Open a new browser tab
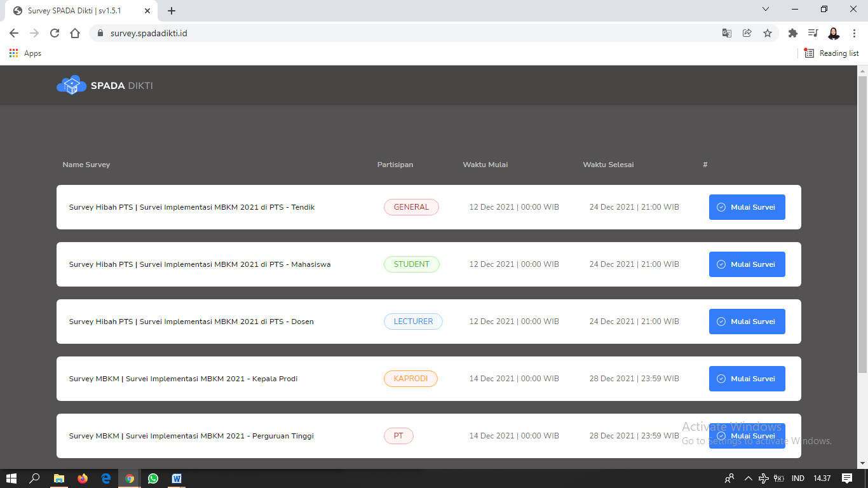 (172, 11)
